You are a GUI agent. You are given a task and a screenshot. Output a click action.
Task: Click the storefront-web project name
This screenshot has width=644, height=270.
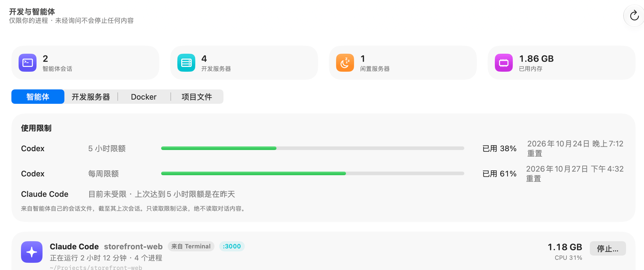tap(133, 246)
